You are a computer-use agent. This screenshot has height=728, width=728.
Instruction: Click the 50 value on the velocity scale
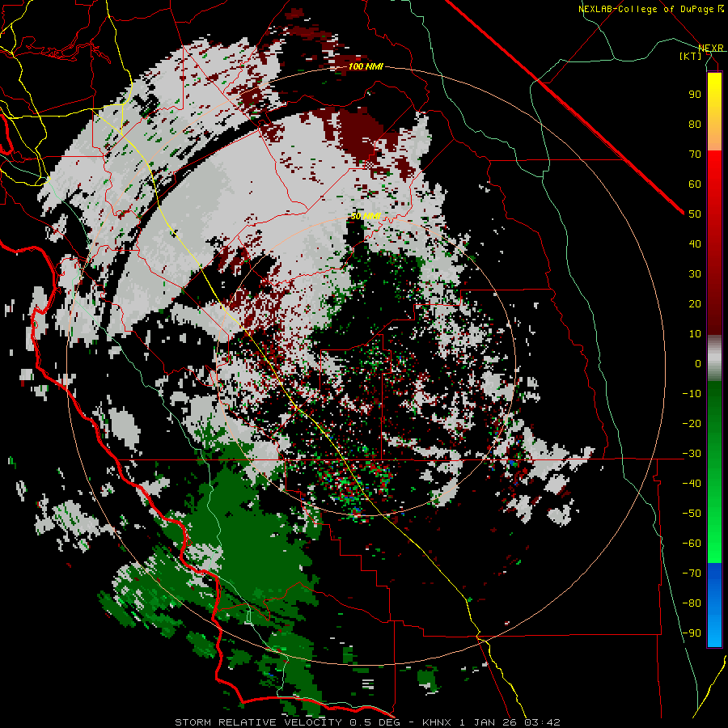point(695,214)
